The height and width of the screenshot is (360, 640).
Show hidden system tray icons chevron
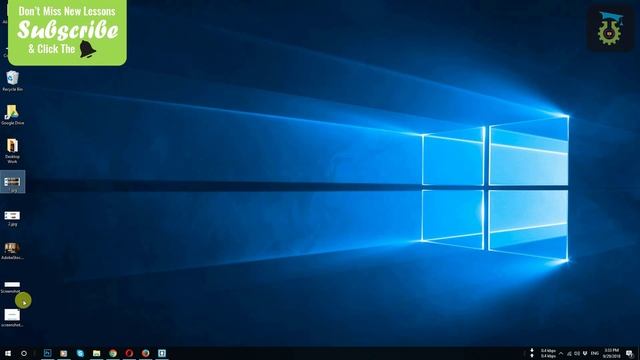(x=561, y=353)
